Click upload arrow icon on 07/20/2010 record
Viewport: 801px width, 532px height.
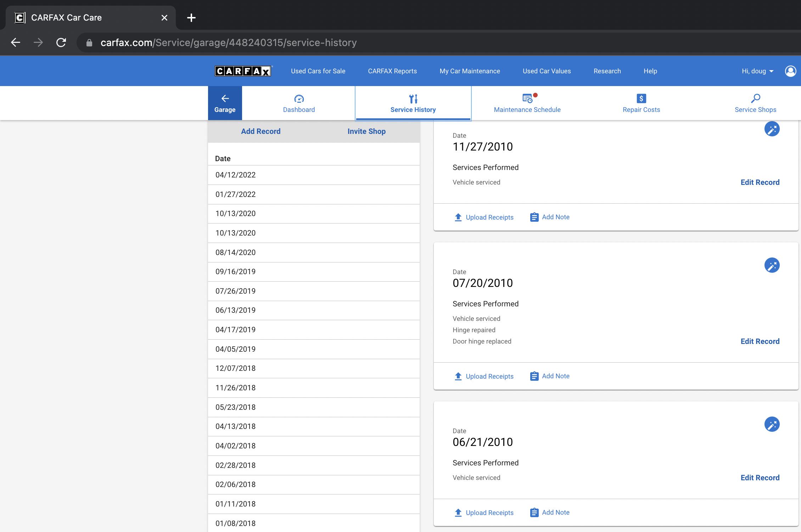click(x=458, y=376)
